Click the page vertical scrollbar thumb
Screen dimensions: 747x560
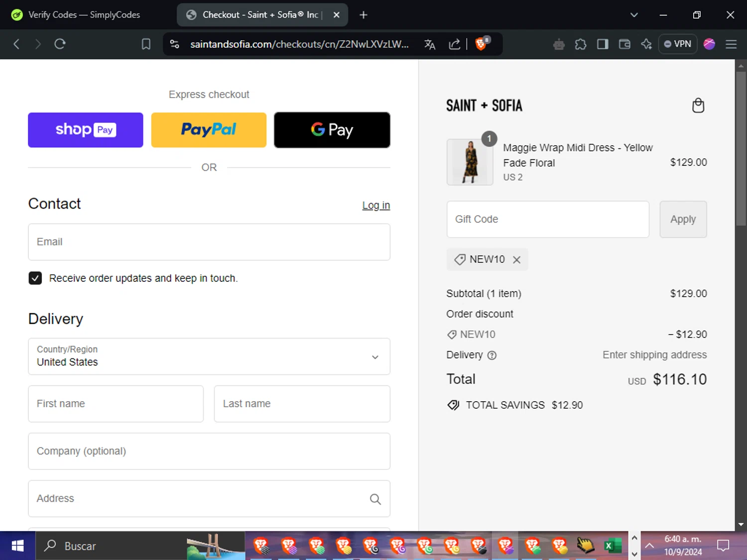pos(741,149)
